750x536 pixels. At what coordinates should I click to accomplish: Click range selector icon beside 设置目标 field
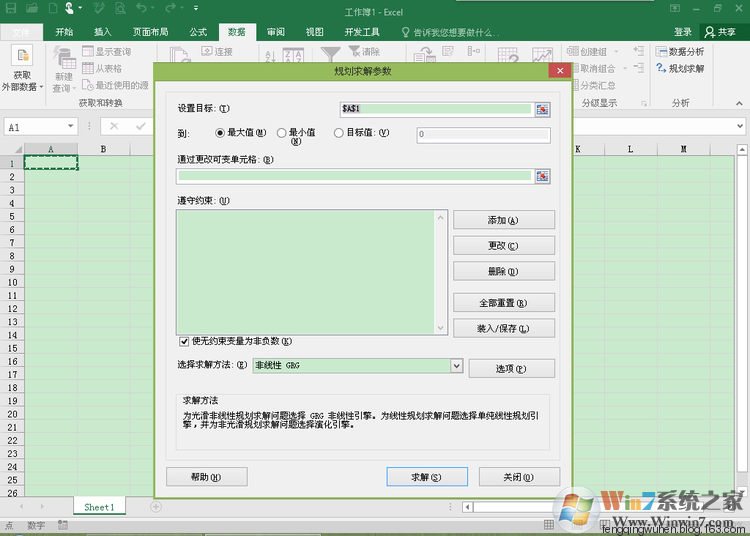tap(542, 109)
